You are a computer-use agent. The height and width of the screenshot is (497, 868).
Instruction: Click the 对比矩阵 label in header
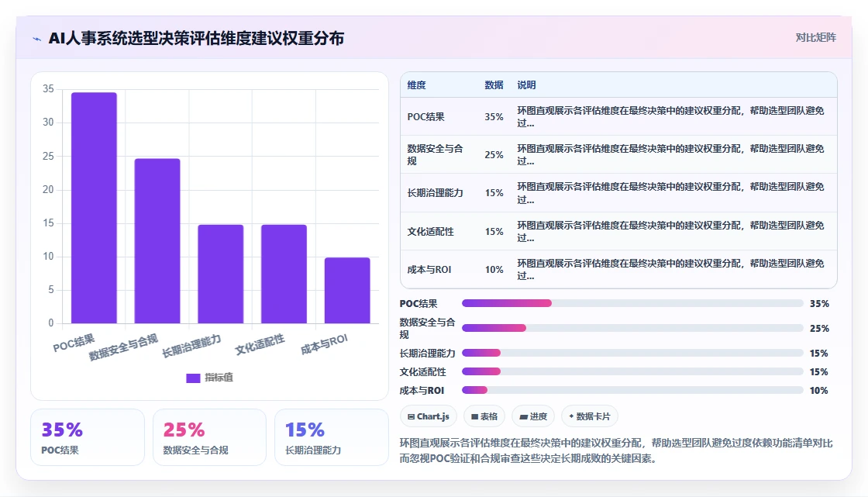click(815, 38)
